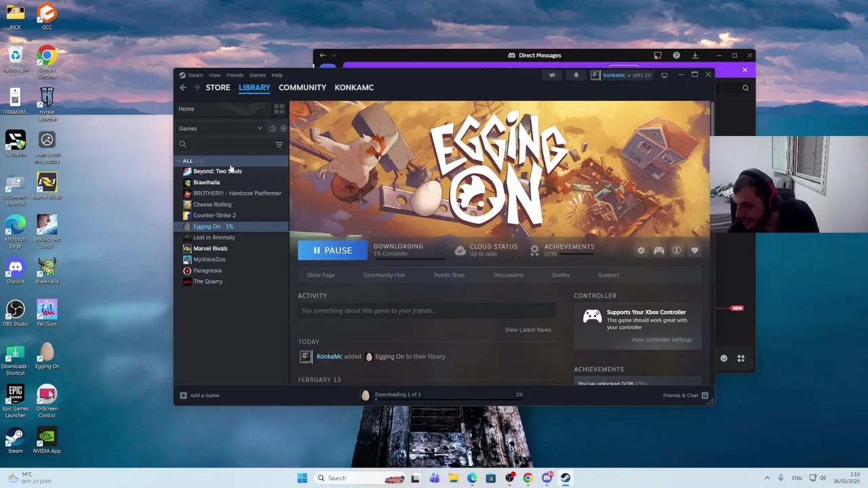The height and width of the screenshot is (488, 868).
Task: Open advanced library filters icon
Action: coord(279,144)
